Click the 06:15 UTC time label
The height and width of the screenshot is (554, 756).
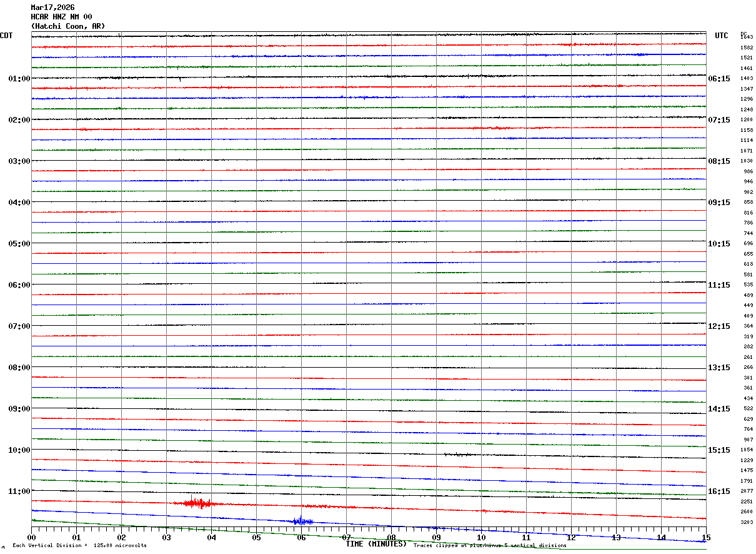click(x=719, y=79)
